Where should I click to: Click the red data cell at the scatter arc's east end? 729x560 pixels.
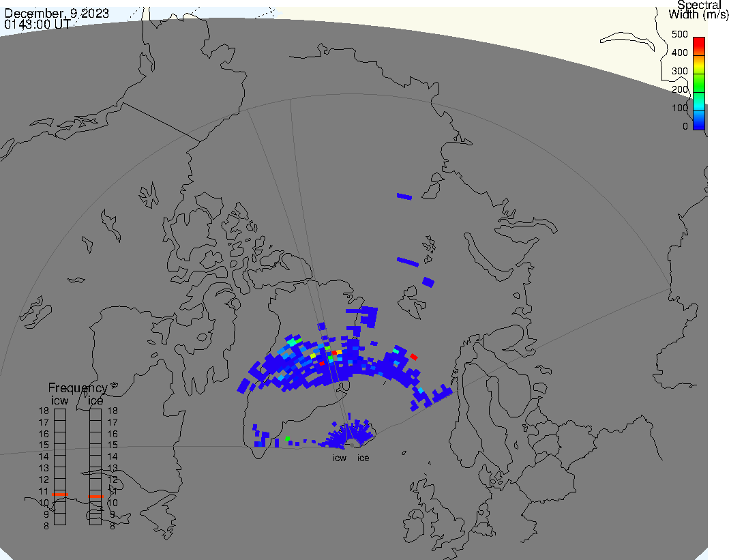point(413,357)
